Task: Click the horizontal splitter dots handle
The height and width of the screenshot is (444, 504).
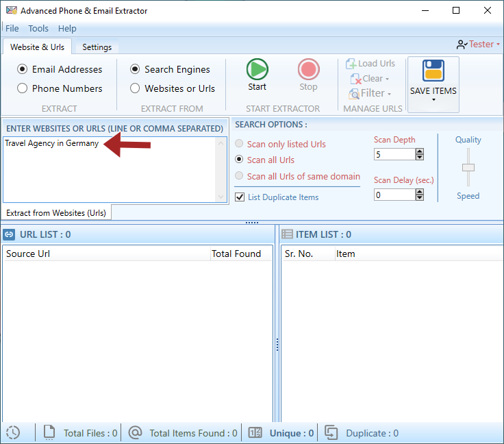Action: [252, 223]
